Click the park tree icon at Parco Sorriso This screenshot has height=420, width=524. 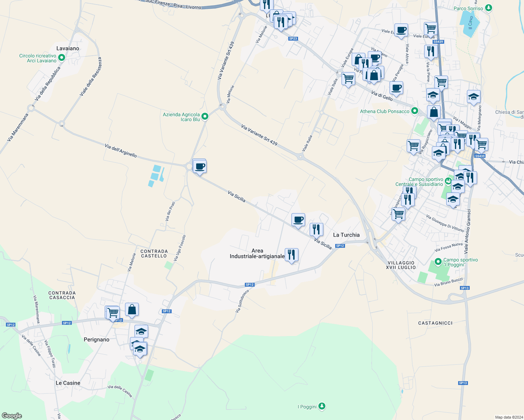pyautogui.click(x=489, y=8)
